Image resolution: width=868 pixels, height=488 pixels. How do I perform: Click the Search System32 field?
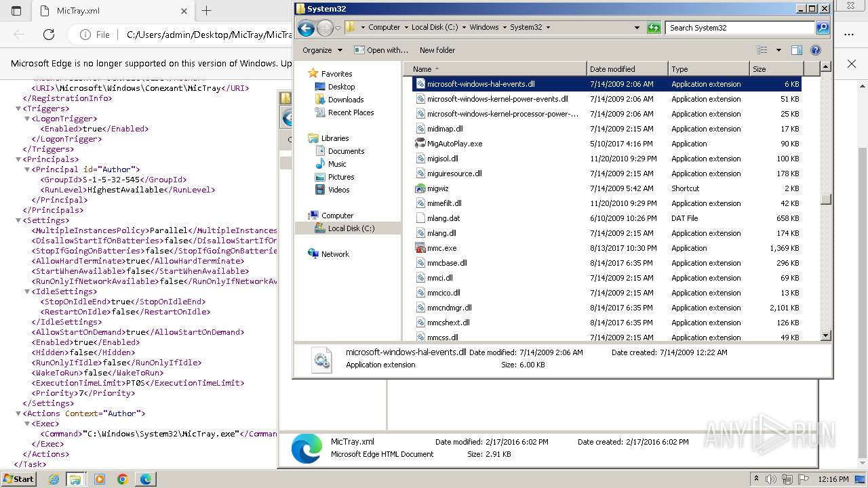click(741, 28)
